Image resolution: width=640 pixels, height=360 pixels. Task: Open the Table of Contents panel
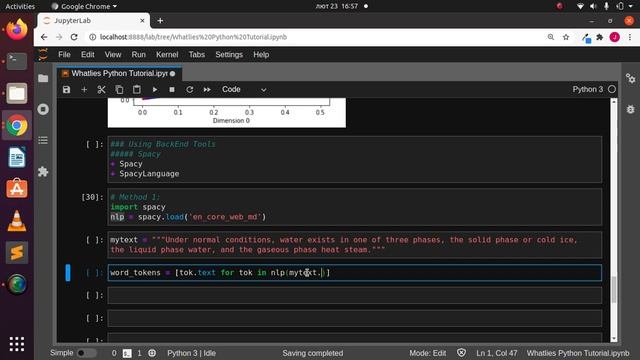click(x=43, y=140)
